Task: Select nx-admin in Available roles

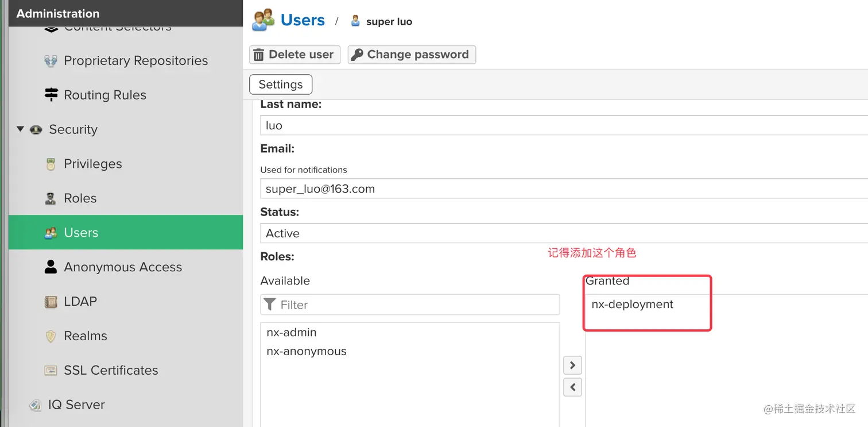Action: pyautogui.click(x=292, y=332)
